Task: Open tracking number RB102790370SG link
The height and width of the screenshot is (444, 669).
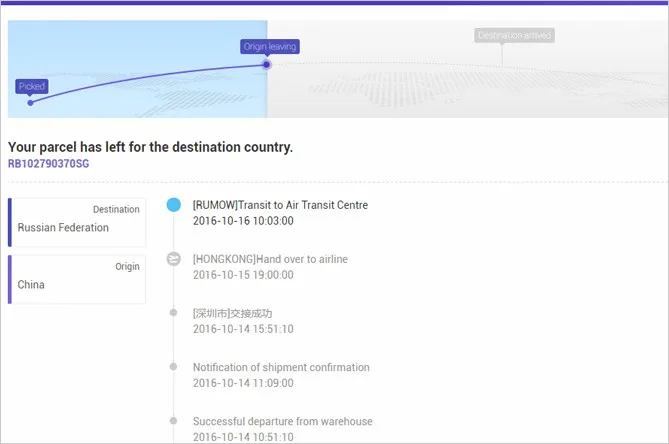Action: pos(49,164)
